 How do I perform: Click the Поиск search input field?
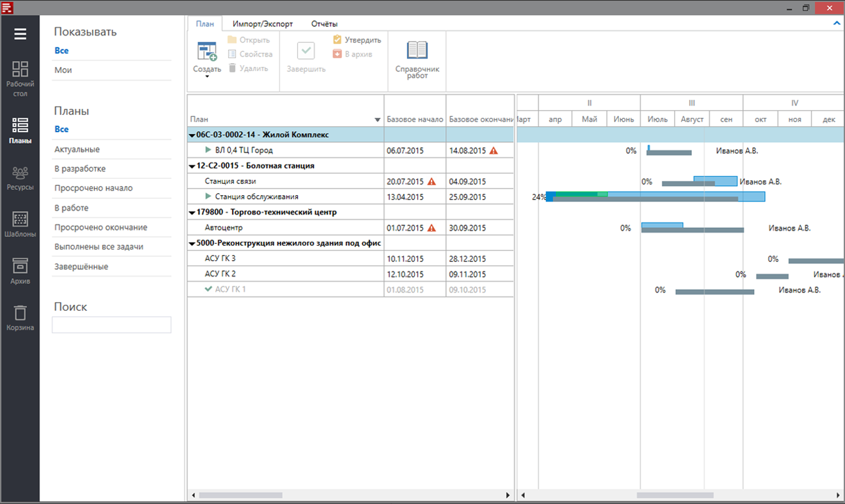(x=112, y=325)
